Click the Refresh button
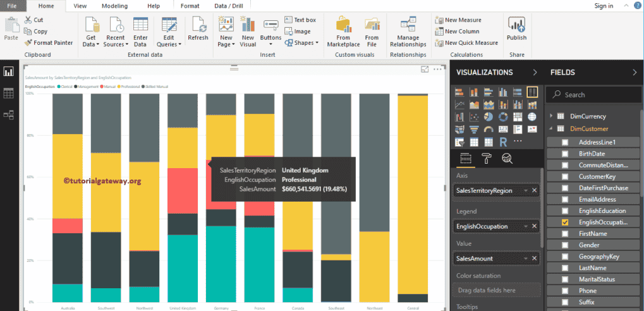 coord(198,28)
